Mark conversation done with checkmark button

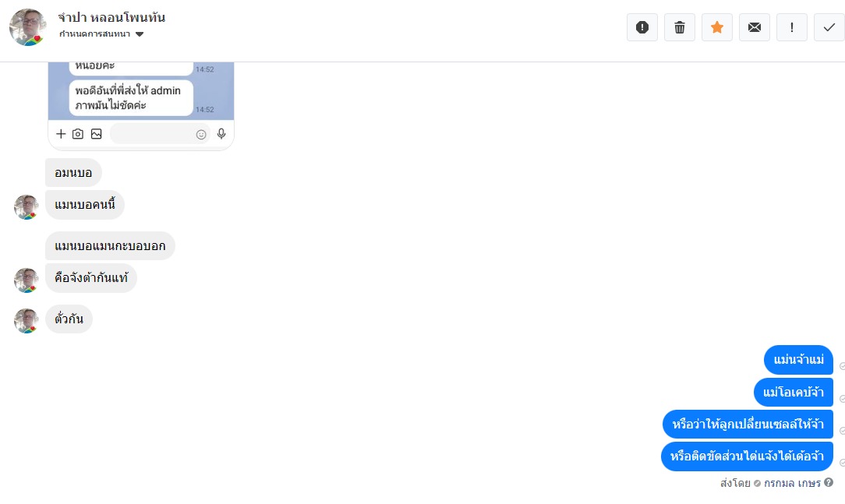click(829, 27)
